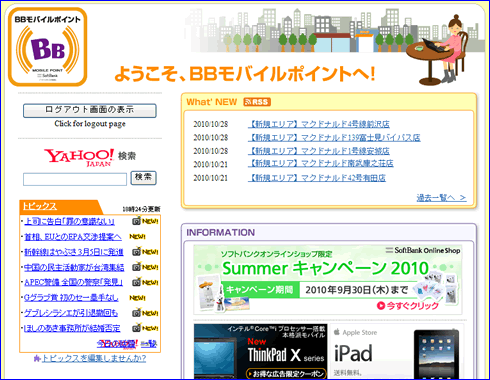The width and height of the screenshot is (490, 380).
Task: Click the ログアウト画面の表示 button
Action: coord(90,110)
